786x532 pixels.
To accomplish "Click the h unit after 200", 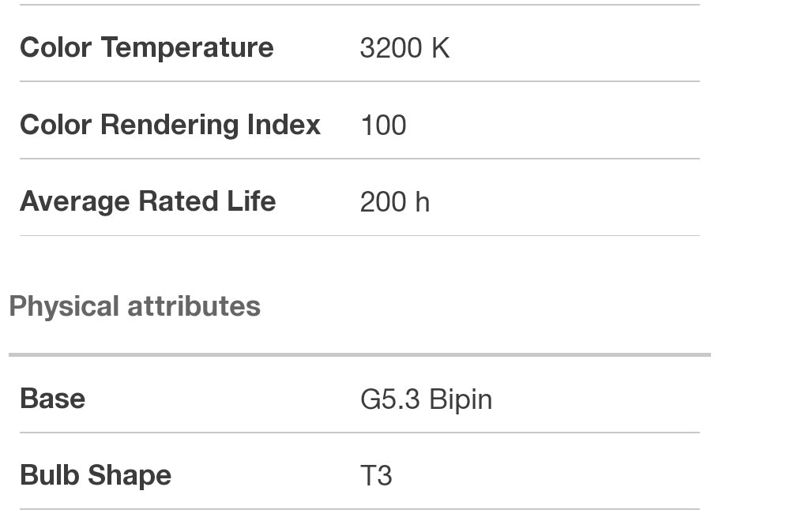I will click(x=422, y=202).
